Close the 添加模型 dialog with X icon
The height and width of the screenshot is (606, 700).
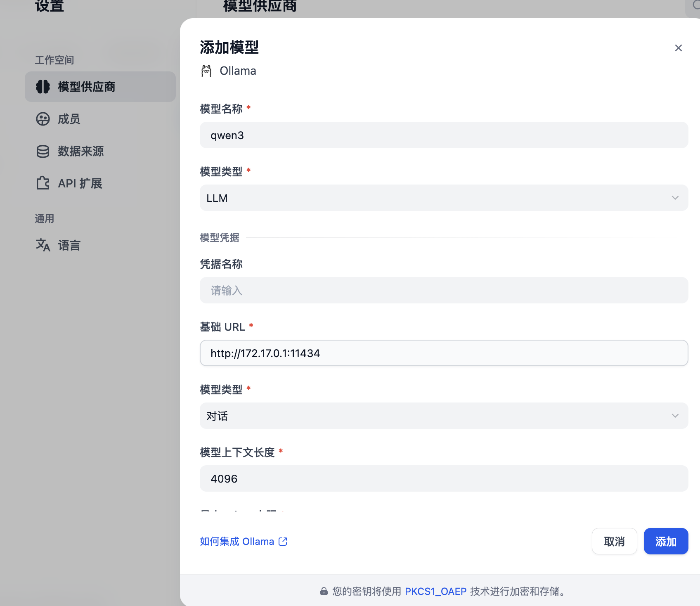point(678,48)
